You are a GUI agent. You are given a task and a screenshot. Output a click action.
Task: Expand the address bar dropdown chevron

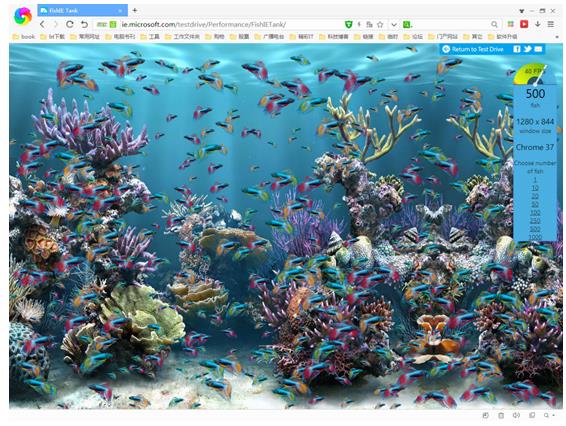click(394, 25)
